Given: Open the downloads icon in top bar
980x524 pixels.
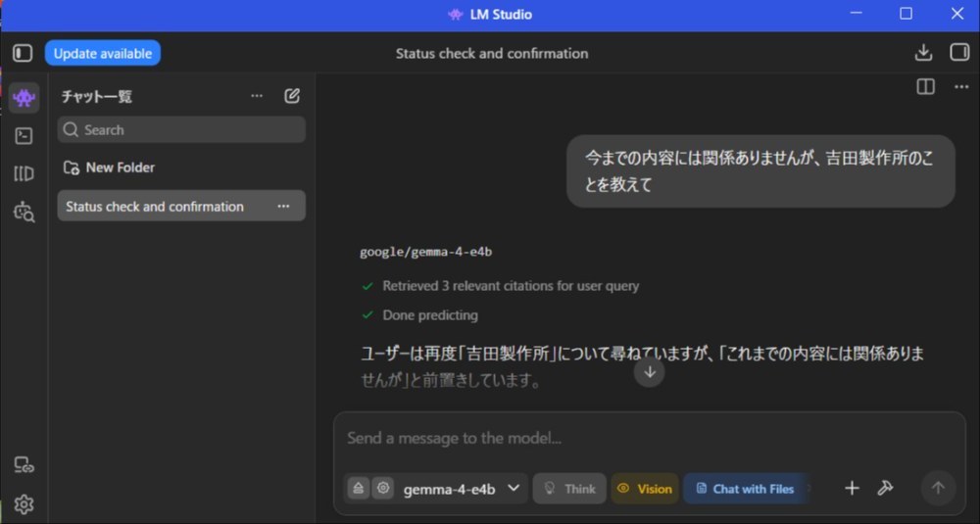Looking at the screenshot, I should pos(923,53).
